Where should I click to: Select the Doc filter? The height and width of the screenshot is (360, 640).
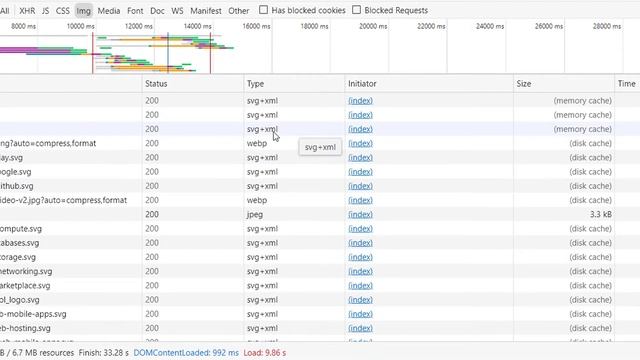coord(157,11)
